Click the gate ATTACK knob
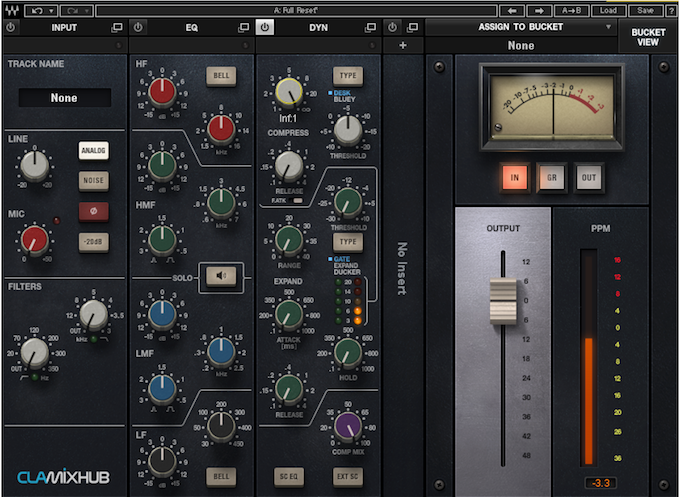680x497 pixels. pos(289,314)
